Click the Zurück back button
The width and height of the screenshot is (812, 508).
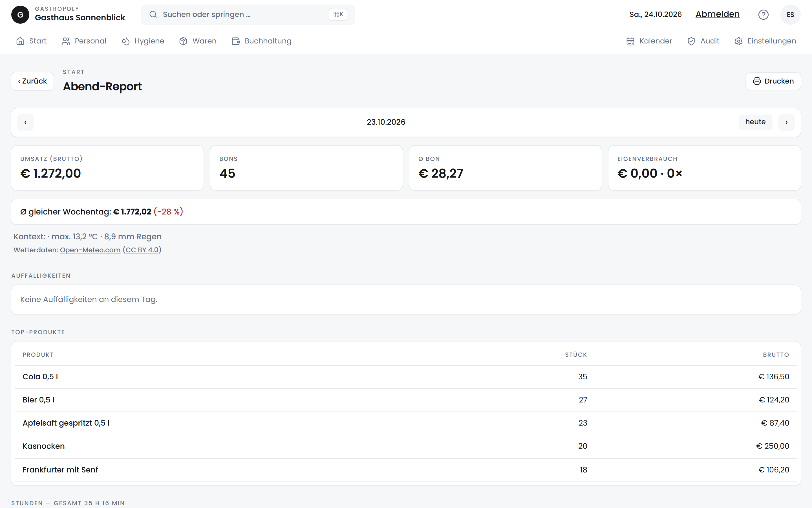click(32, 81)
